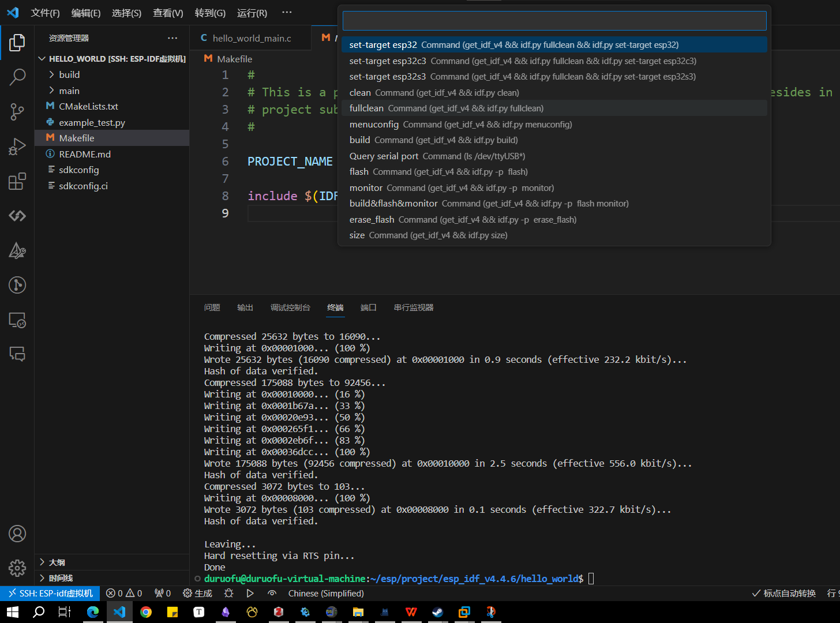This screenshot has width=840, height=623.
Task: Choose the build&flash&monitor command
Action: tap(554, 204)
